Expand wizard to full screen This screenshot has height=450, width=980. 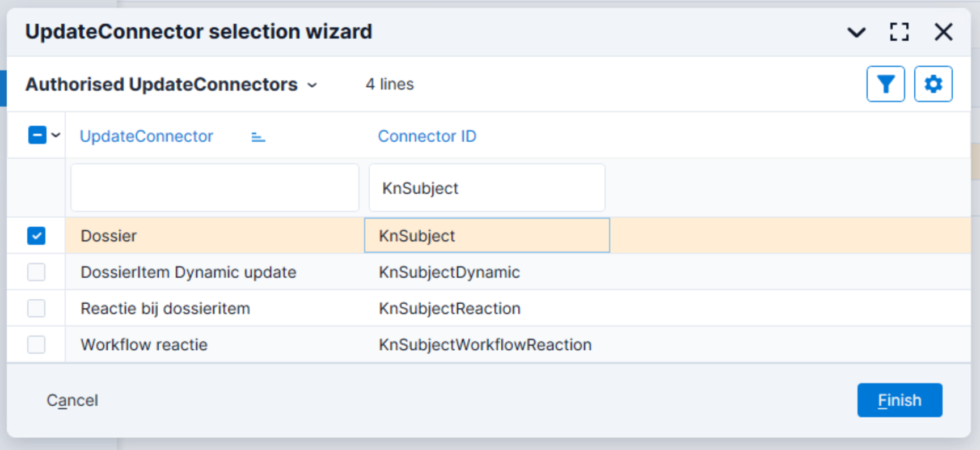(899, 32)
